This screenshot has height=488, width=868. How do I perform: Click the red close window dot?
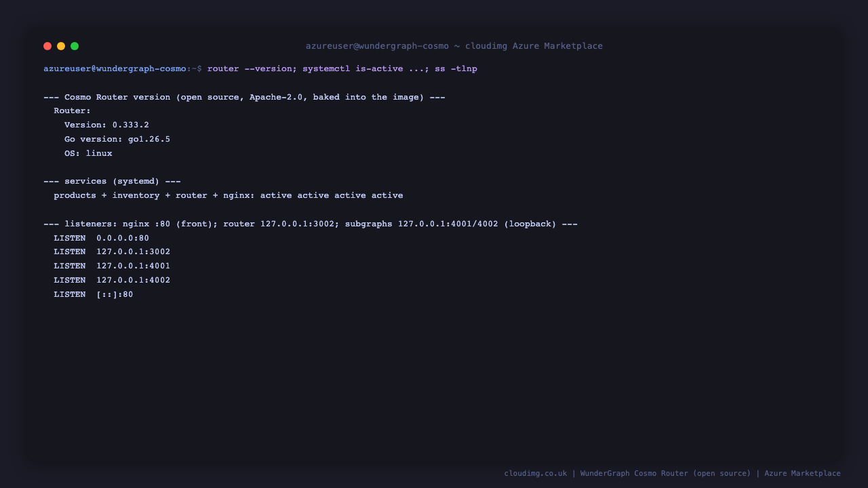47,46
